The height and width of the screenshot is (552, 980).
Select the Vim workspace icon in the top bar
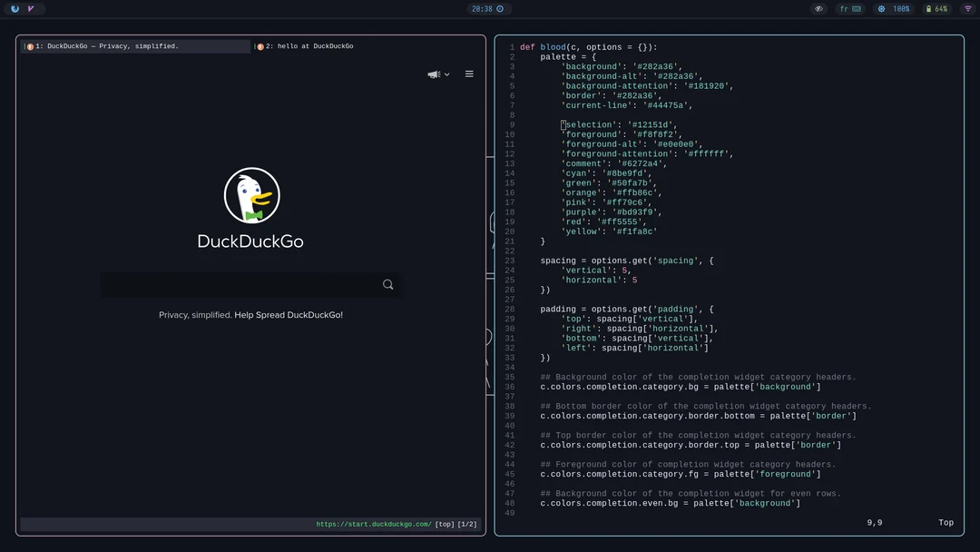30,8
